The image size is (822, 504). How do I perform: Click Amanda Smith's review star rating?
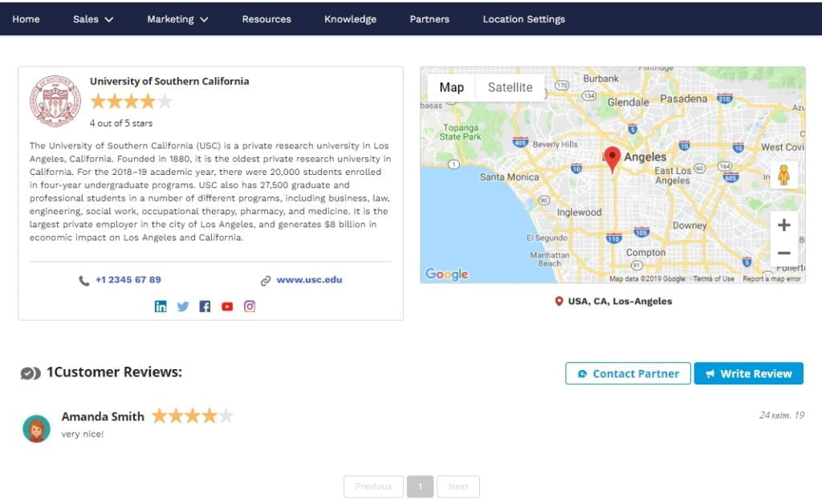[193, 416]
